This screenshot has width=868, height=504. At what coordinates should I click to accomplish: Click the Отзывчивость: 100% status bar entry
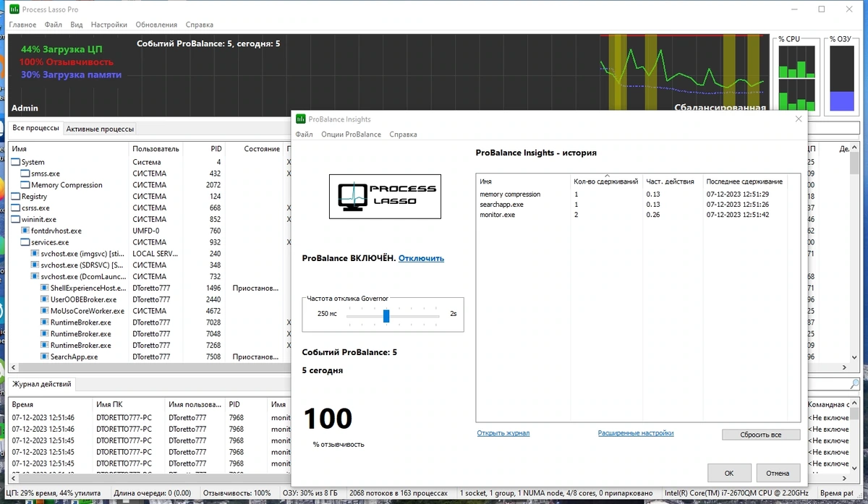pyautogui.click(x=237, y=493)
